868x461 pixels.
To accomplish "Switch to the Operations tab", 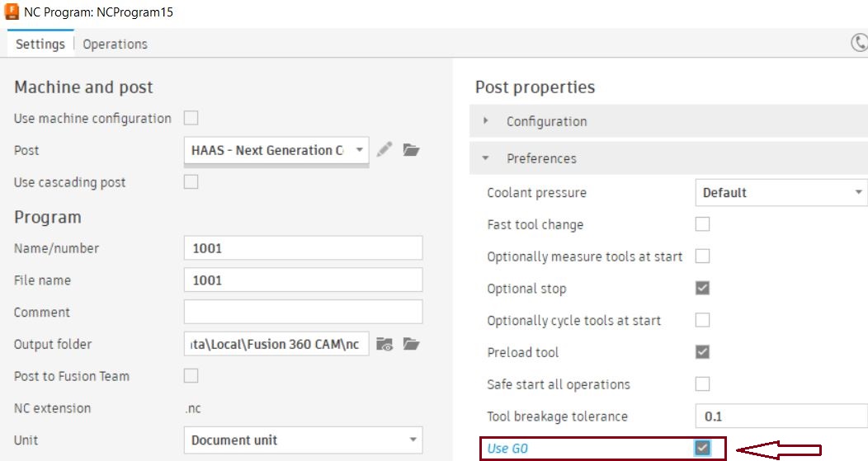I will [x=115, y=45].
